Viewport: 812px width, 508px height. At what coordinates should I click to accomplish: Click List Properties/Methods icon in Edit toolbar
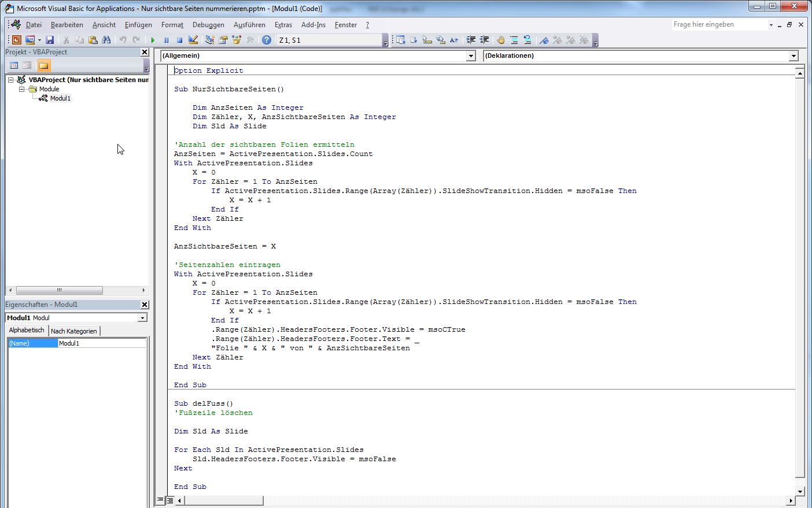[400, 40]
